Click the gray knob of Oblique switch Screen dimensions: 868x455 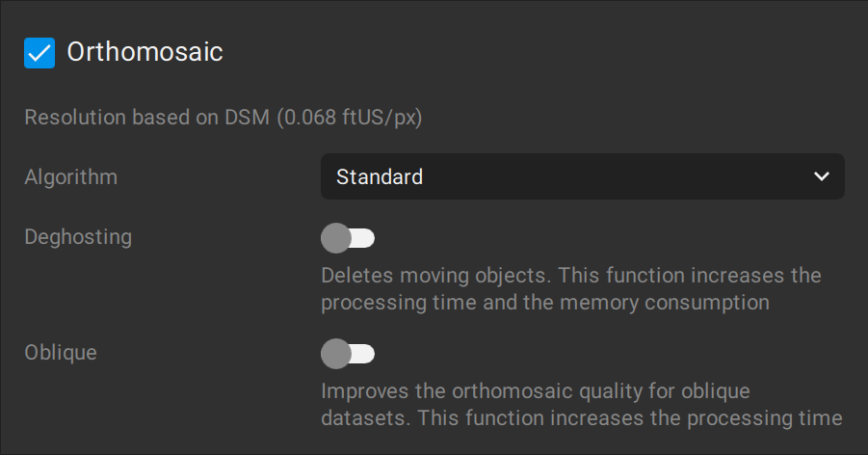(x=335, y=354)
